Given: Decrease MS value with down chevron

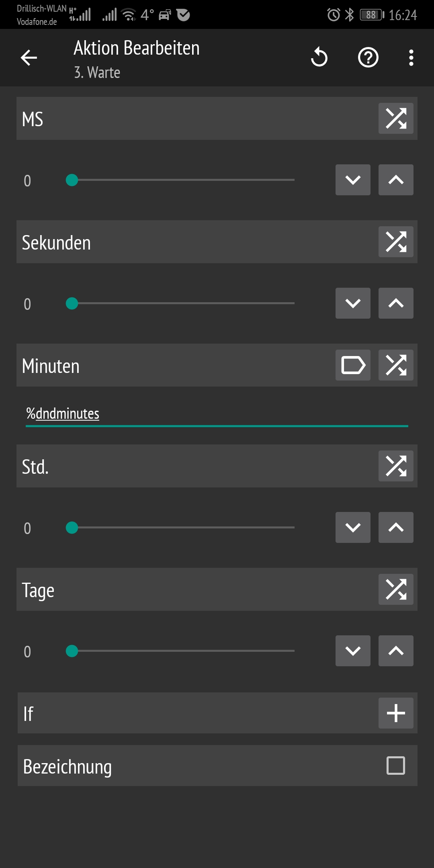Looking at the screenshot, I should pyautogui.click(x=353, y=180).
